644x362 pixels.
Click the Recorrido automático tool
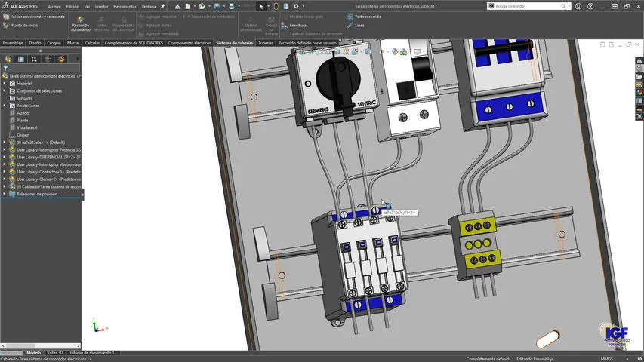81,24
